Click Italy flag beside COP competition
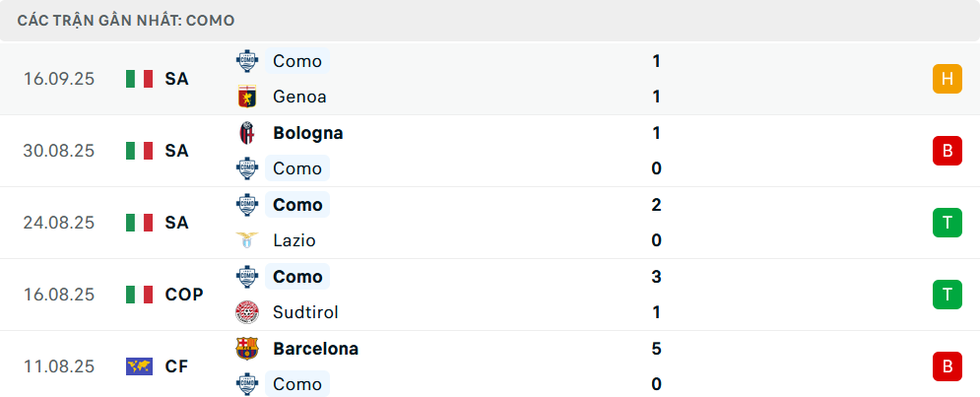980x397 pixels. [140, 295]
